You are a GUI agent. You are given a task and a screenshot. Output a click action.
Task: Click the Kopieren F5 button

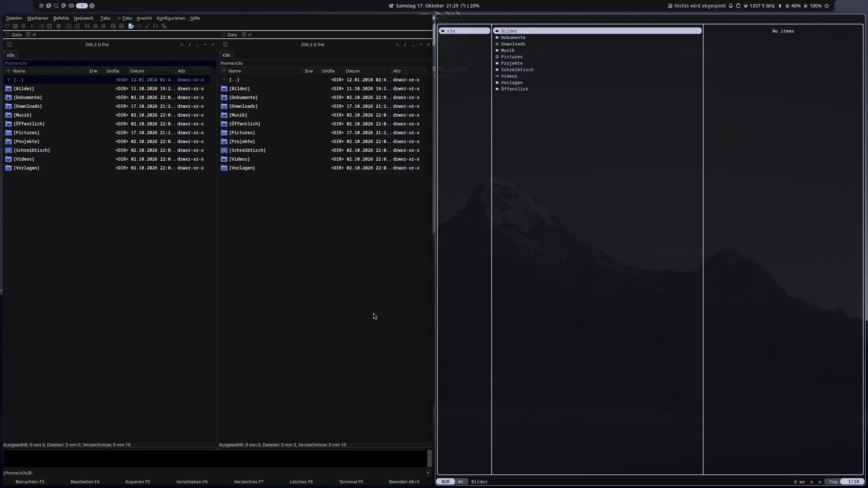138,482
